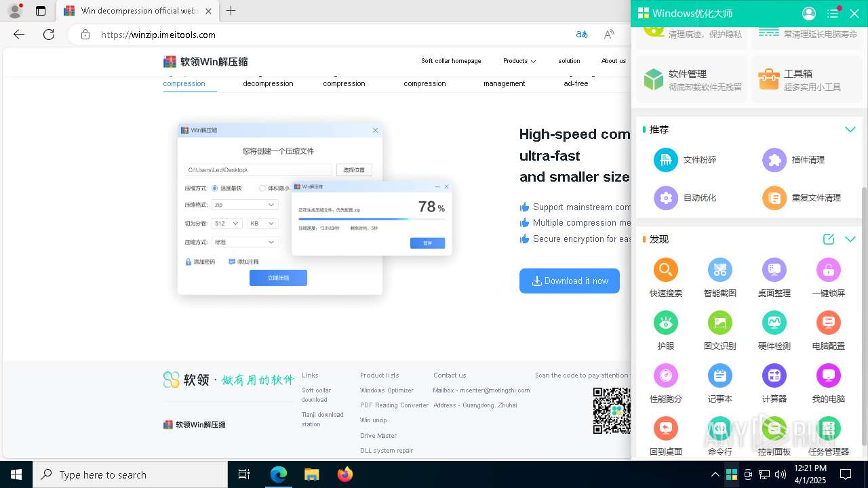Refresh the browser page
This screenshot has width=868, height=488.
[x=49, y=35]
